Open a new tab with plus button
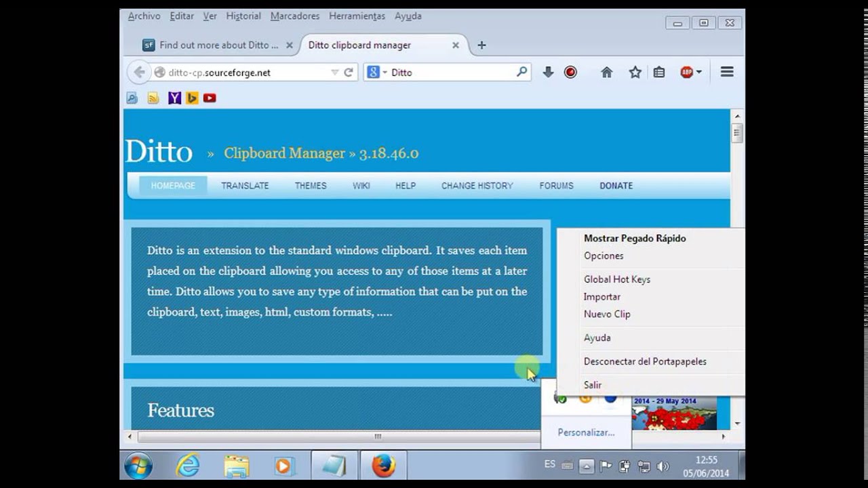The height and width of the screenshot is (488, 868). click(x=481, y=45)
